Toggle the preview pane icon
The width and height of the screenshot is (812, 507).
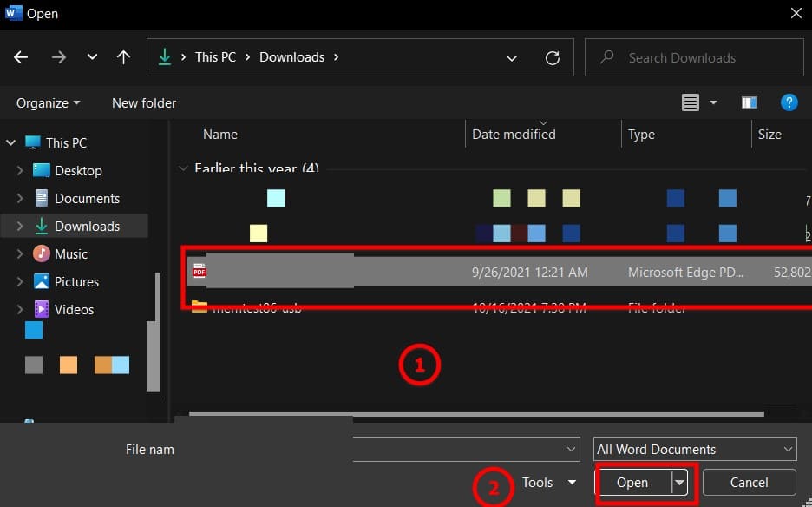[750, 102]
